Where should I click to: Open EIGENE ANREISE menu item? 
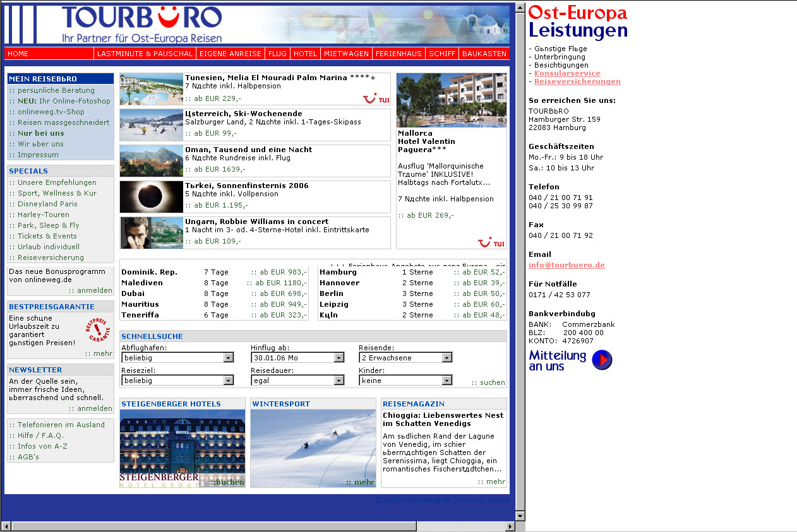pos(230,54)
